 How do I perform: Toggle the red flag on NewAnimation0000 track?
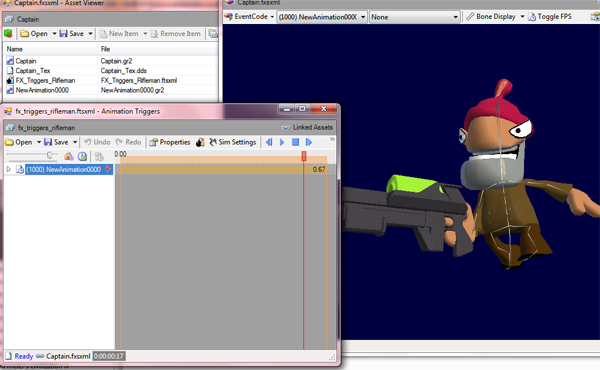click(x=108, y=169)
